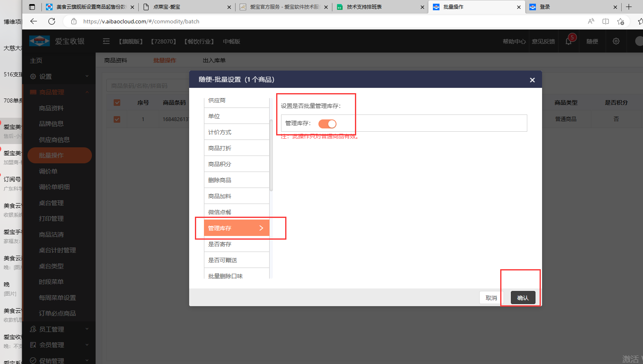This screenshot has width=643, height=364.
Task: Expand the 员工管理 sidebar section
Action: coord(59,329)
